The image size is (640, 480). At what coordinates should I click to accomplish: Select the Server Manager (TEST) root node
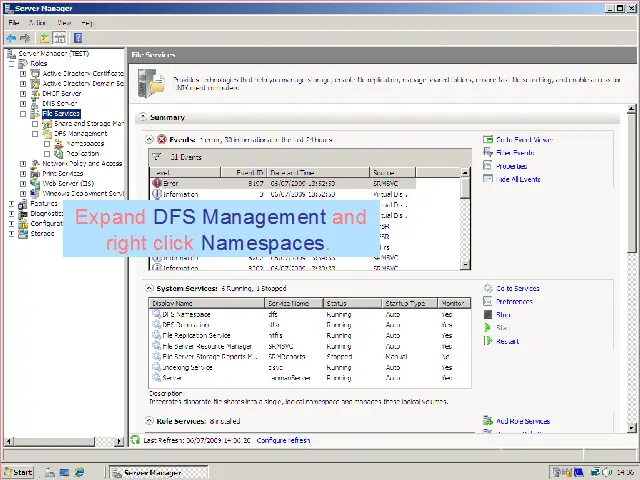(53, 53)
